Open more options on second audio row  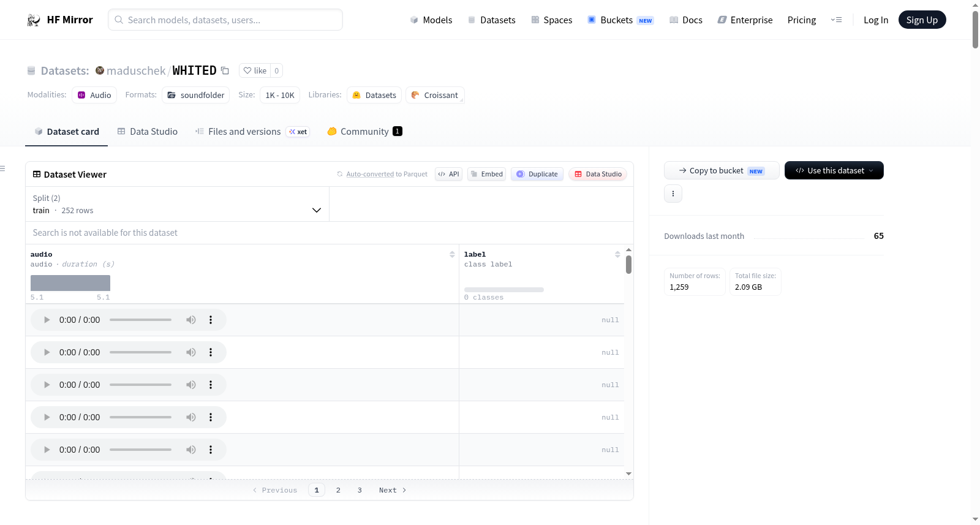(211, 352)
